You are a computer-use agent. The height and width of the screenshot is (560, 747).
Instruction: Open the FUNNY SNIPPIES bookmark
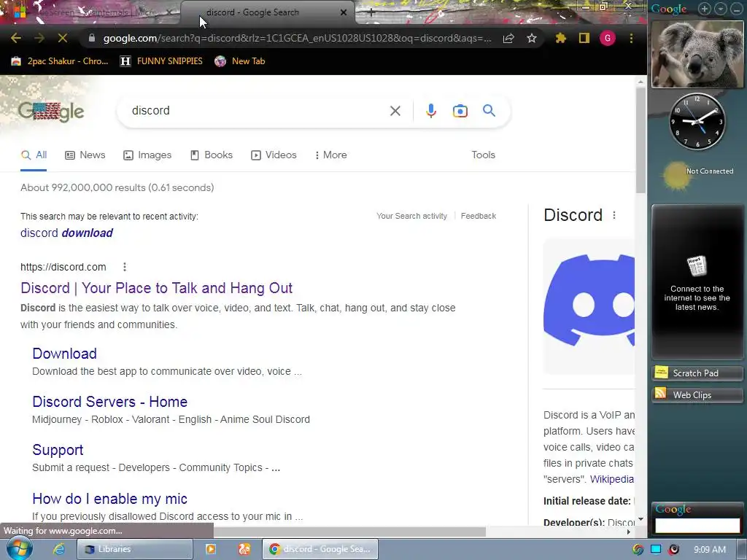161,61
